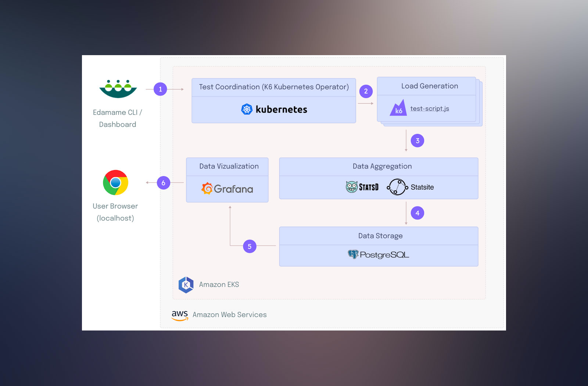The width and height of the screenshot is (588, 386).
Task: Click the step 6 purple circle
Action: (x=164, y=183)
